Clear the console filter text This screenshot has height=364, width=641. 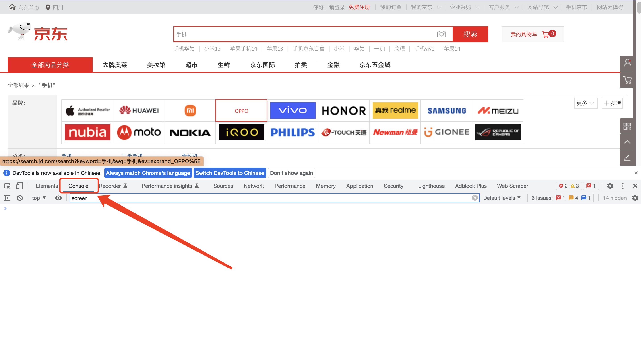coord(475,198)
